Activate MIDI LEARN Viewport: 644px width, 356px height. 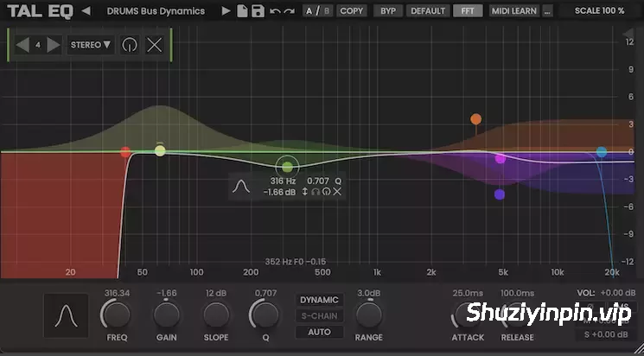coord(513,11)
